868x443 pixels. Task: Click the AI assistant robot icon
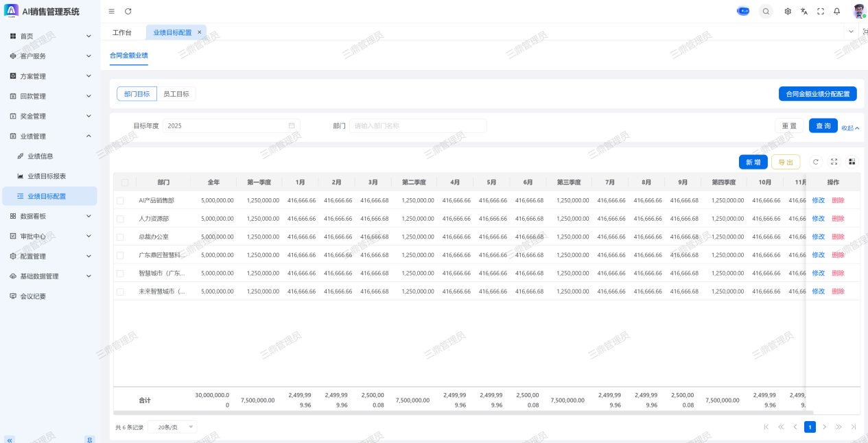(x=743, y=11)
